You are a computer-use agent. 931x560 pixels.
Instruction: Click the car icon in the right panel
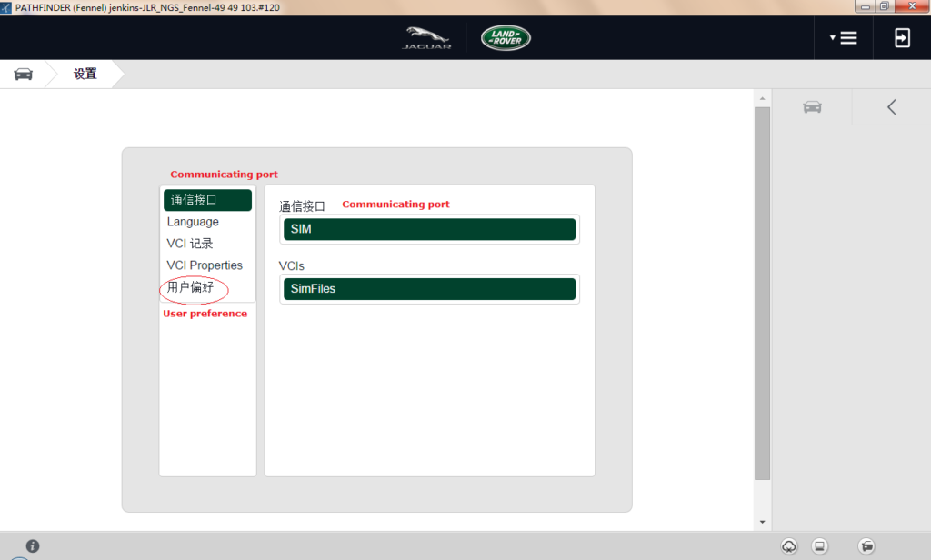[x=812, y=106]
